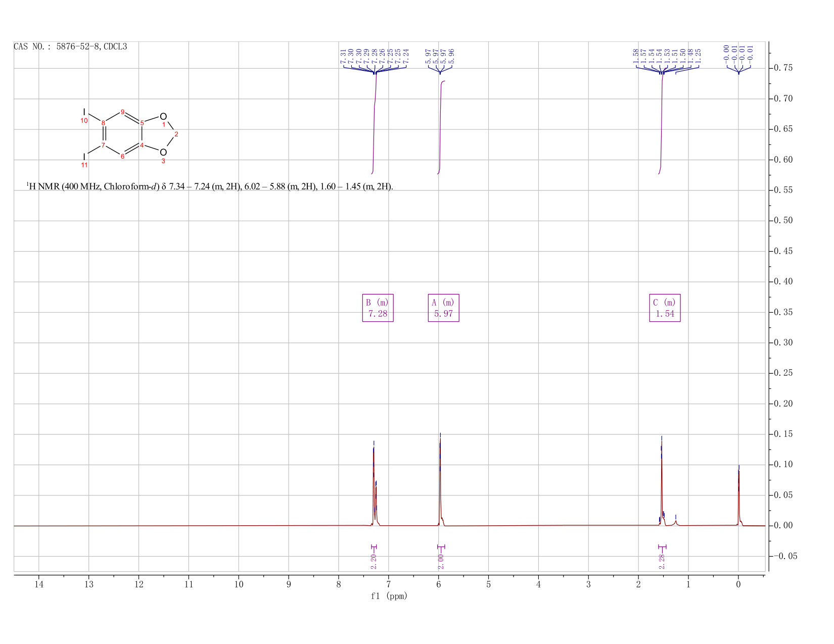Click the integral curve above 7.28 ppm
Viewport: 834px width, 644px height.
click(374, 124)
